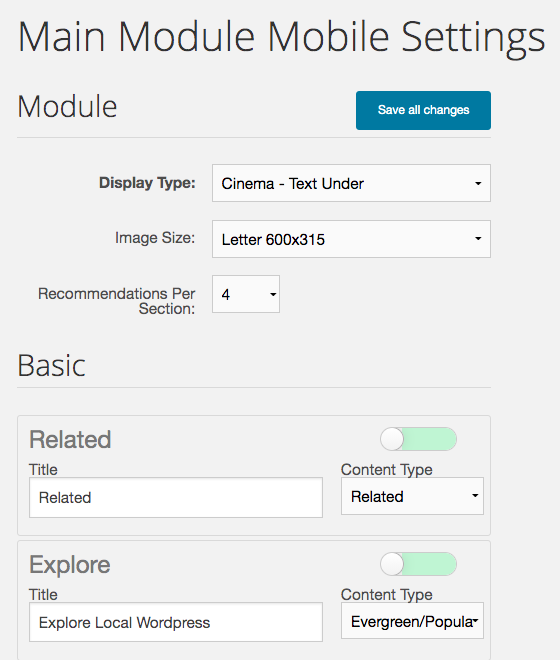The image size is (560, 660).
Task: Toggle the Related section switch
Action: point(418,439)
